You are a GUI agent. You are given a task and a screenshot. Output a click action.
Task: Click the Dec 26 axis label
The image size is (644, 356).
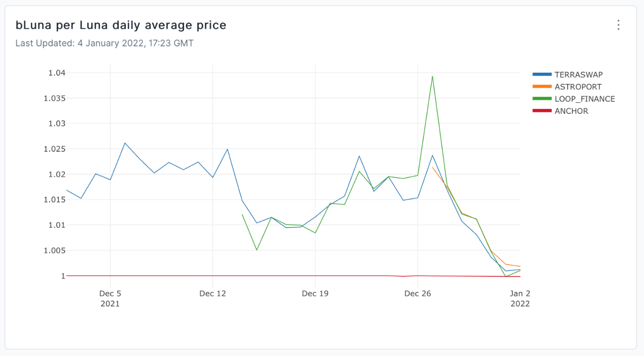click(418, 293)
